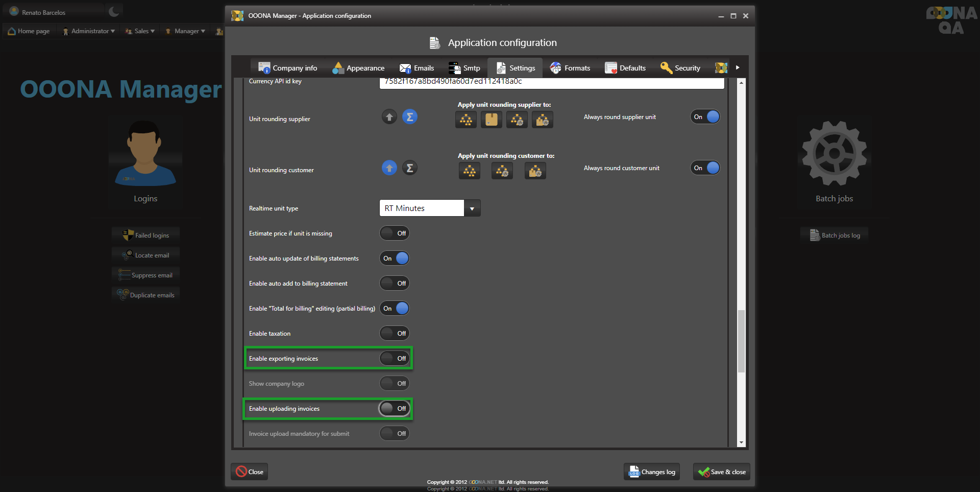Click the Currency API id key field
This screenshot has width=980, height=492.
pyautogui.click(x=551, y=82)
